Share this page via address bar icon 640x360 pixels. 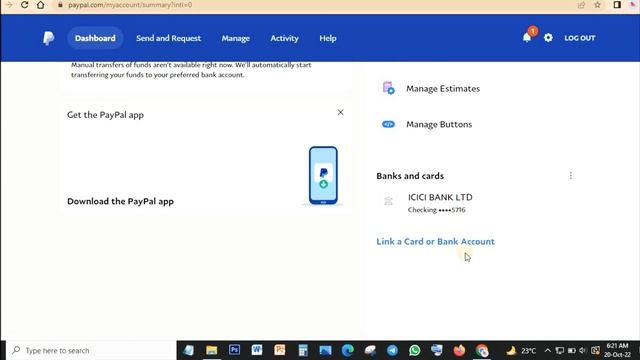coord(581,5)
